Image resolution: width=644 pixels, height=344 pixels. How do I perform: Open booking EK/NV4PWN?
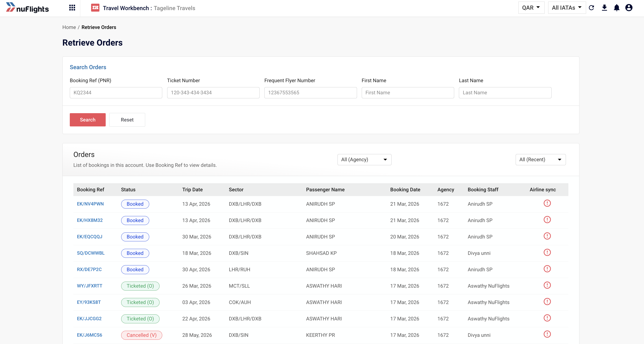[90, 204]
